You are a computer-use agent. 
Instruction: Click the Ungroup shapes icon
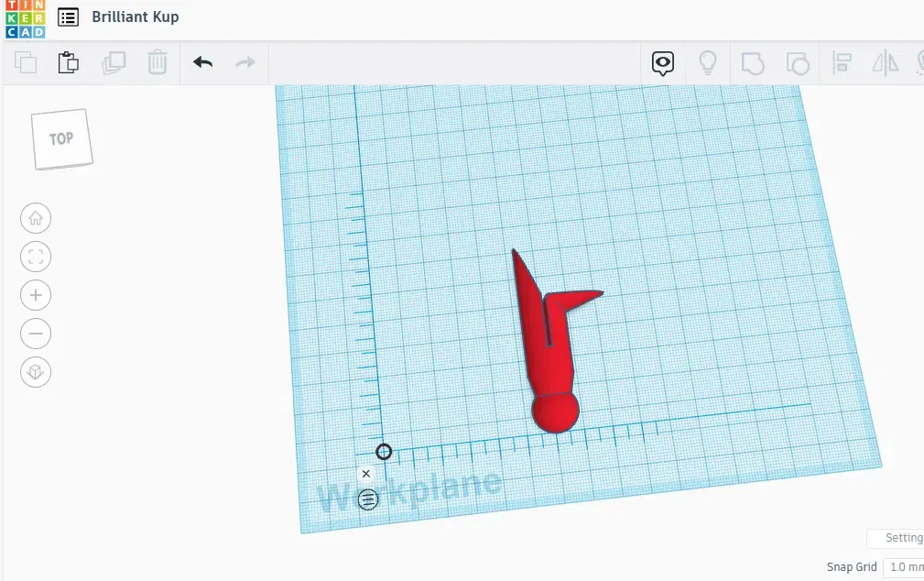tap(798, 63)
